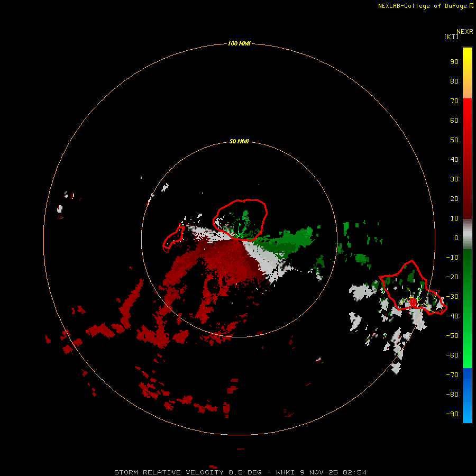Click the -40 value on the velocity scale

pyautogui.click(x=452, y=316)
